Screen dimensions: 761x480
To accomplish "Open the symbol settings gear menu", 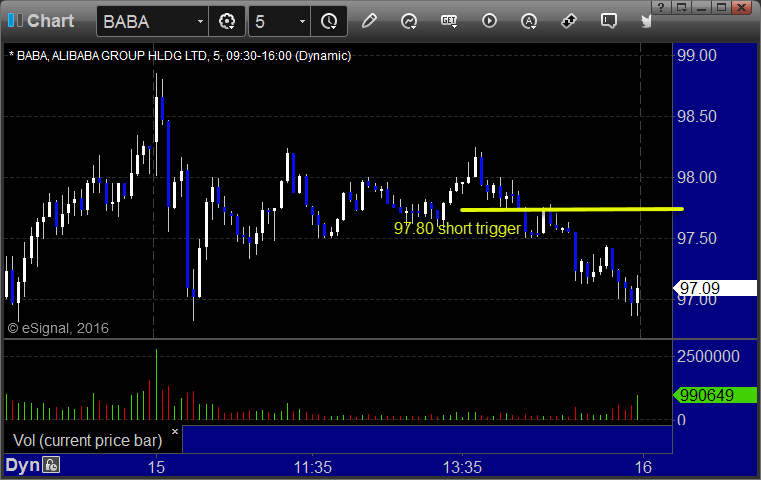I will pos(227,21).
